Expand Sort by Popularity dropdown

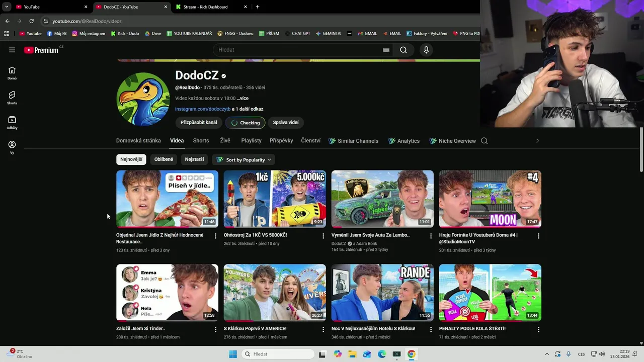[x=244, y=160]
